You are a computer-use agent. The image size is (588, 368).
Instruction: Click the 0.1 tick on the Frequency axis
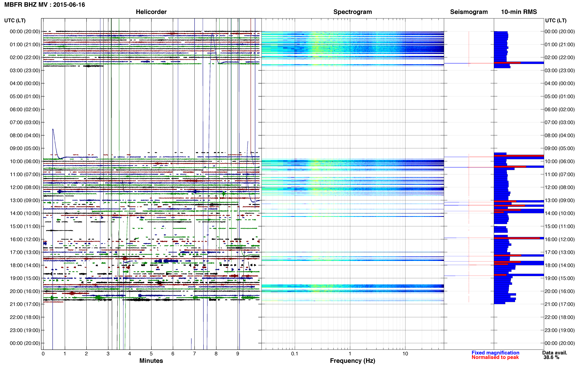click(x=295, y=354)
